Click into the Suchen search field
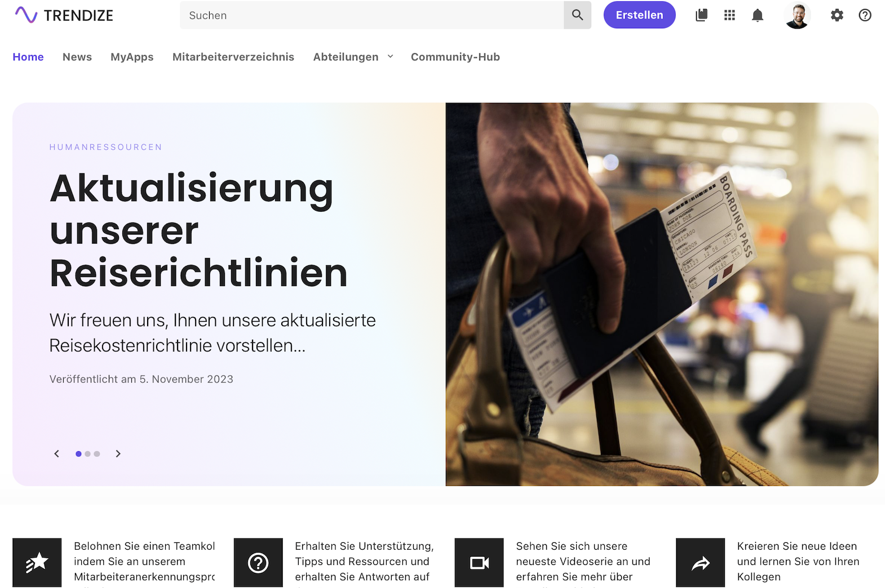This screenshot has width=885, height=588. [x=371, y=15]
